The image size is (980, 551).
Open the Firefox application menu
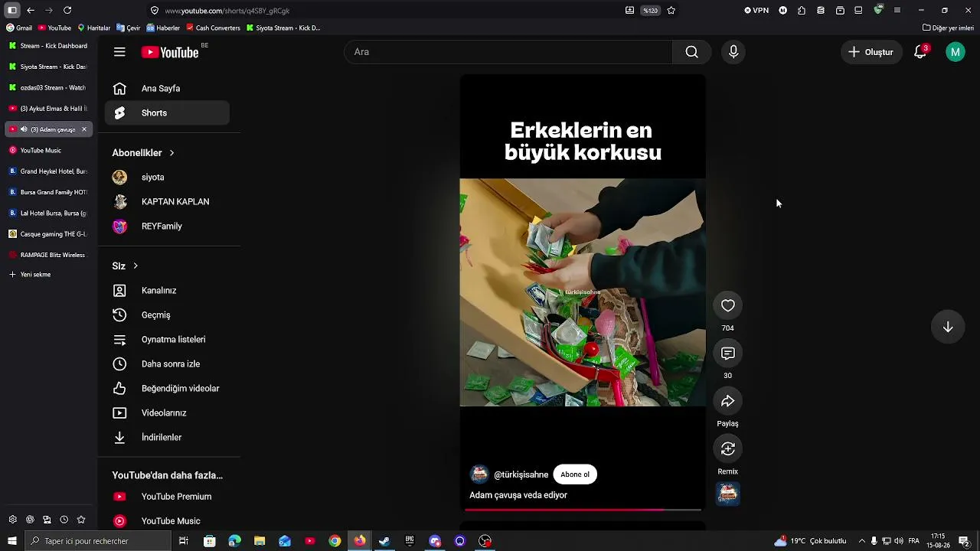tap(897, 11)
